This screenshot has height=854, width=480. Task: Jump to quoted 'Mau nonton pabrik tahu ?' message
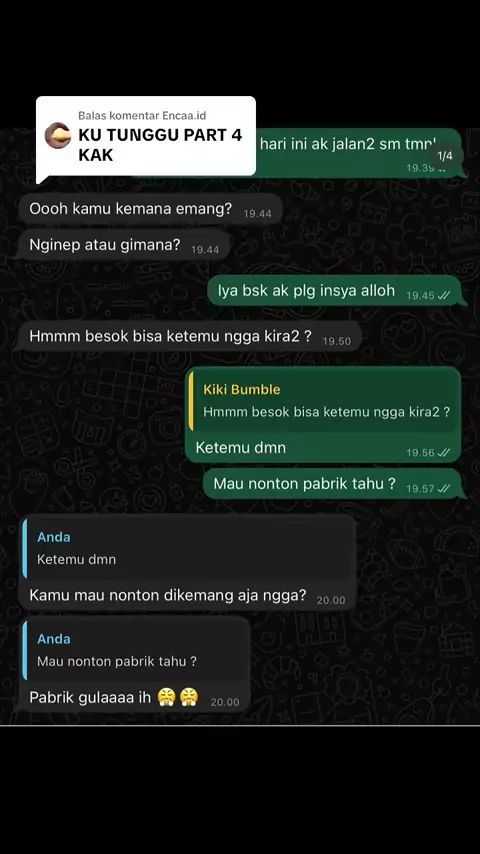pos(136,651)
